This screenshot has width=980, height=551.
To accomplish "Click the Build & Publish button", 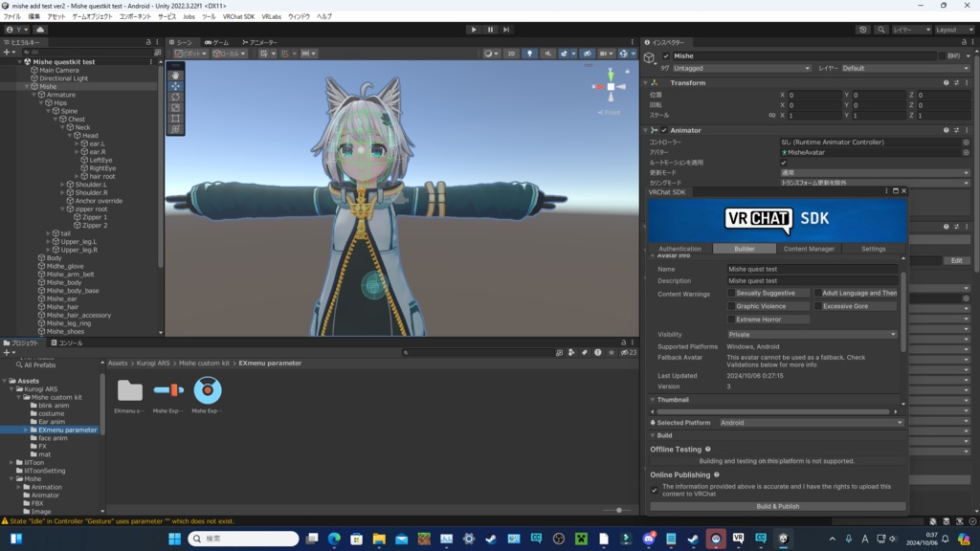I will point(777,507).
